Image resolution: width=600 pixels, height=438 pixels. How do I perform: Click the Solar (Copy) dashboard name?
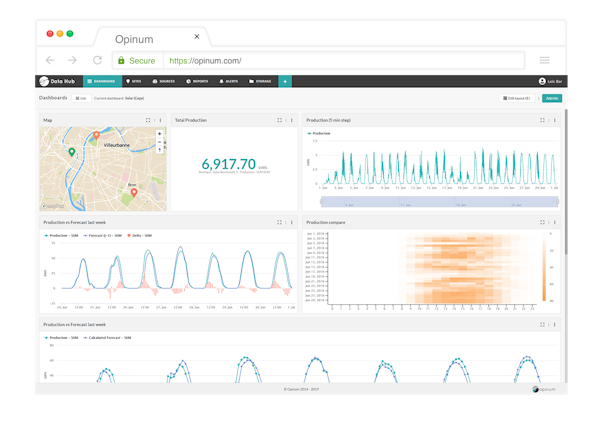click(134, 98)
